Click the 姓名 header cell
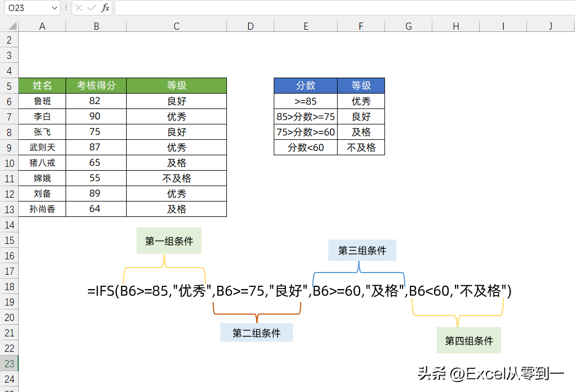This screenshot has width=575, height=392. [x=42, y=85]
